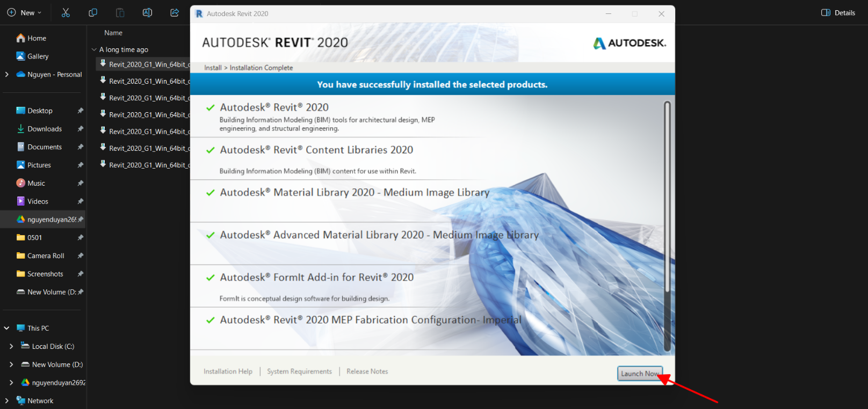Unpin the Desktop folder using pin icon

[80, 111]
